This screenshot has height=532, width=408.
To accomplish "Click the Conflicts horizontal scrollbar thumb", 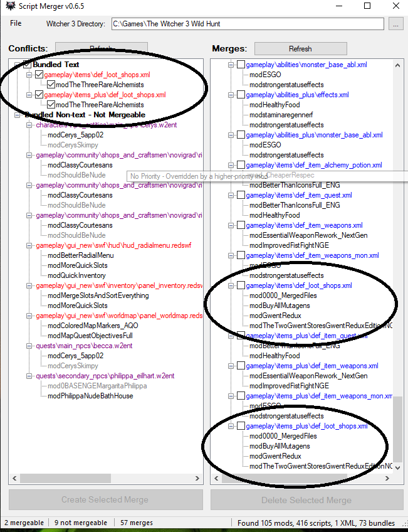I will click(x=65, y=478).
